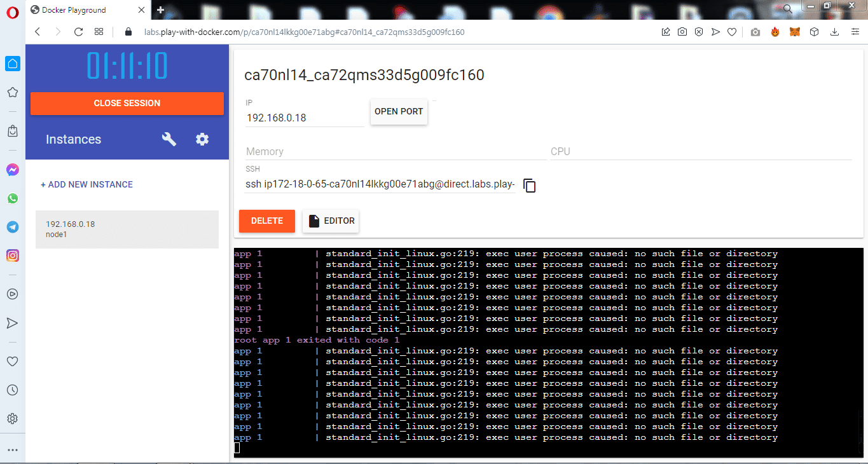Click the OPEN PORT button

click(399, 111)
